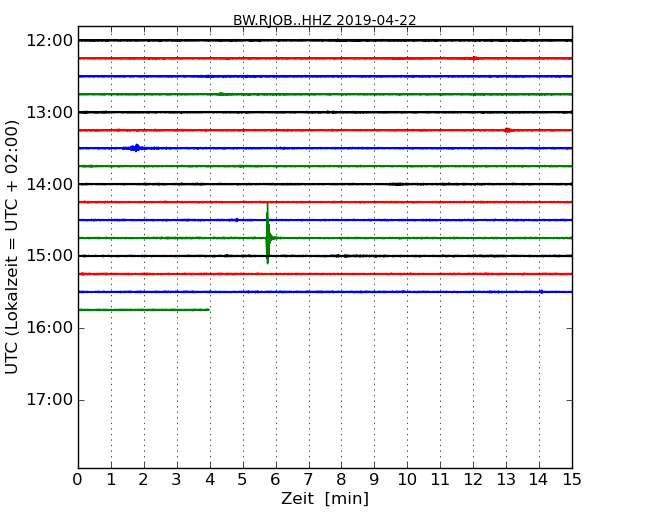Click the large green seismic spike near minute 6
Screen dimensions: 650x520
pyautogui.click(x=268, y=233)
